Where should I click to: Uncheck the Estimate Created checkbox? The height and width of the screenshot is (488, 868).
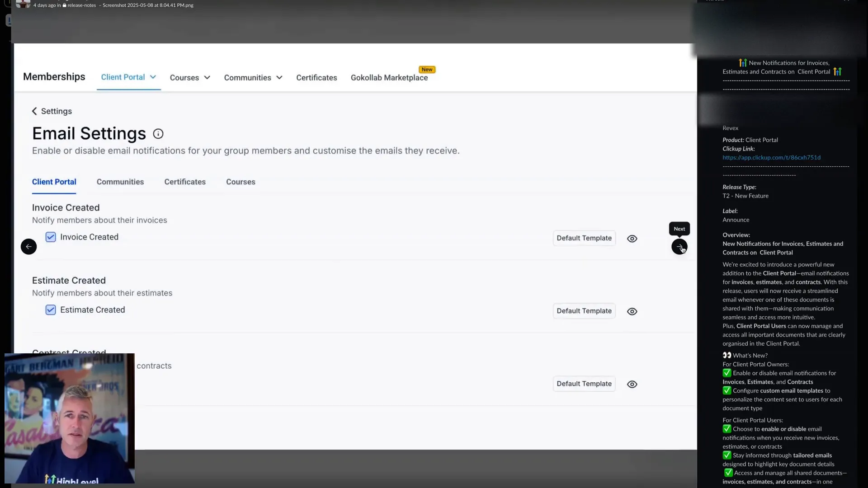51,310
